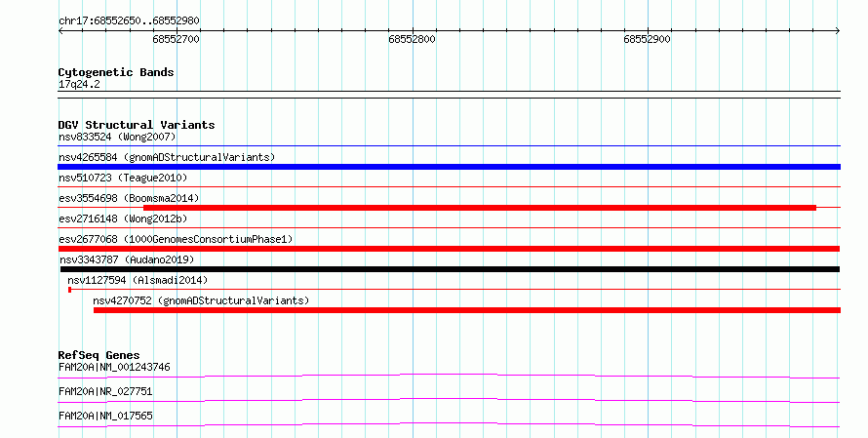Click the DGV Structural Variants track title
This screenshot has width=868, height=438.
pos(137,125)
